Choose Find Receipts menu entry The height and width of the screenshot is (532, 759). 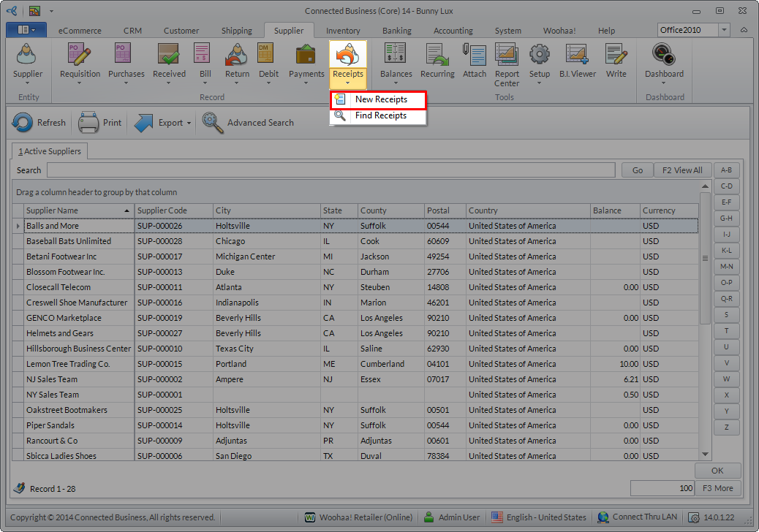tap(380, 115)
